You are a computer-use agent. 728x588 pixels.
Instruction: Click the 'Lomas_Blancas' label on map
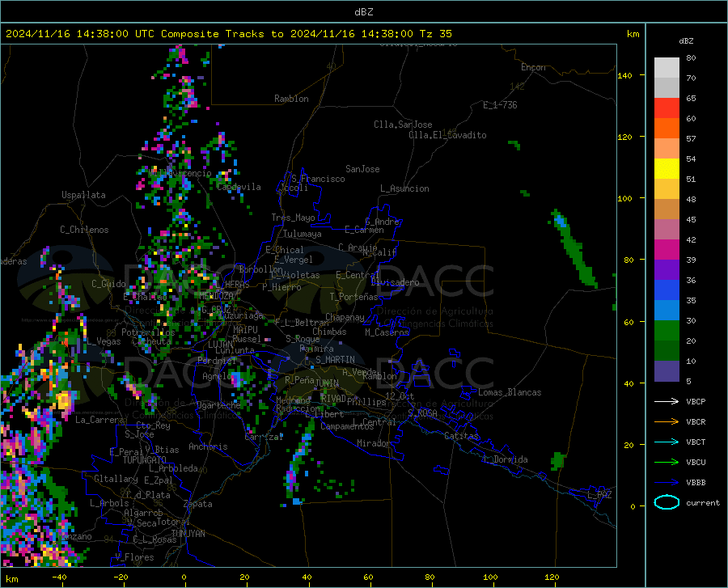pos(510,392)
